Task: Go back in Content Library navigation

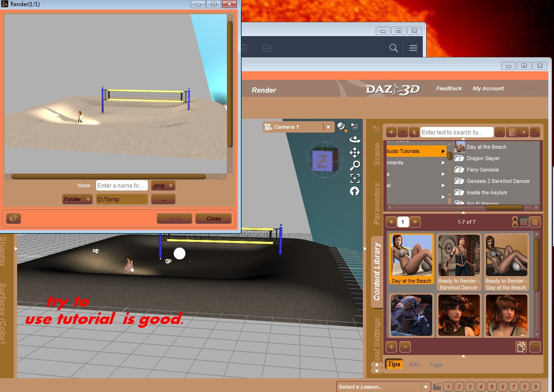Action: [391, 133]
